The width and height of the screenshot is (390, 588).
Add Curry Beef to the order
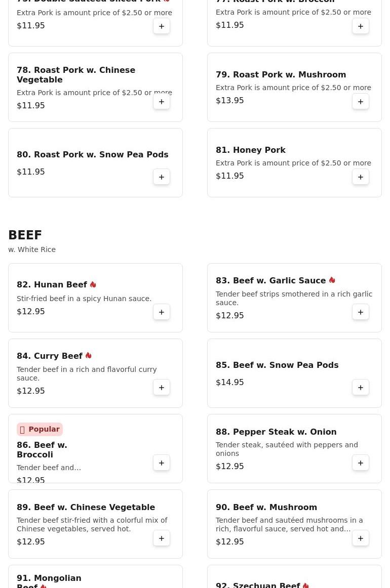pos(162,388)
